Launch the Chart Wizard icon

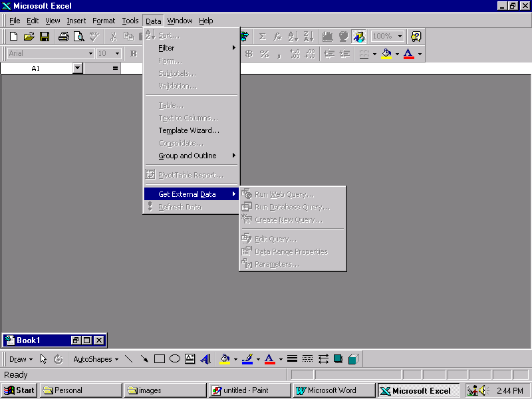[328, 37]
